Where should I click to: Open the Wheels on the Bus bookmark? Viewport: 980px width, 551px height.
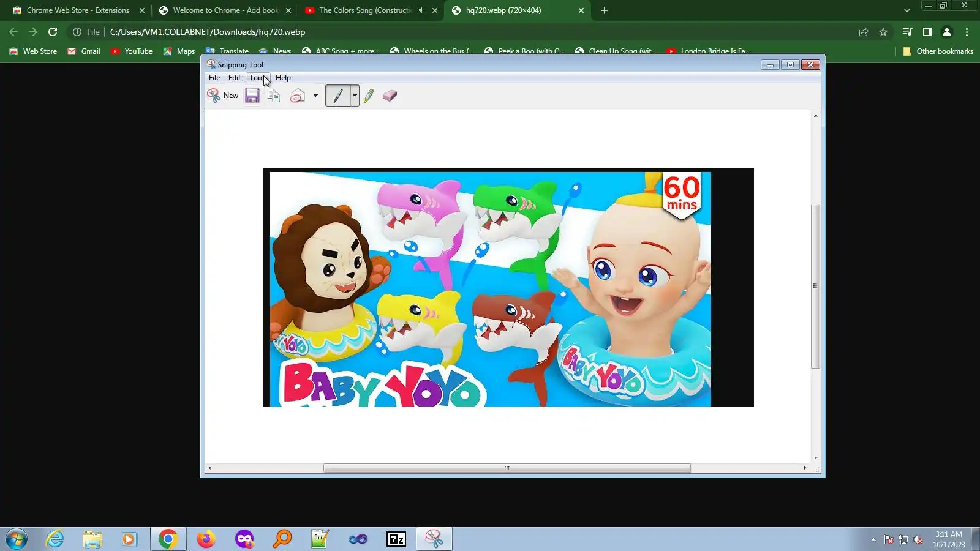pos(432,51)
